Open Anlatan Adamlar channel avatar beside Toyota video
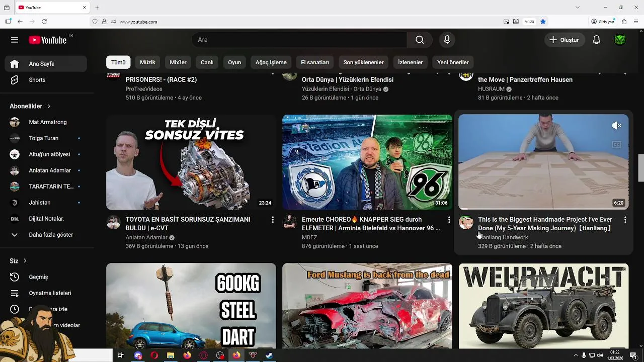Screen dimensions: 644x362 coord(114,222)
